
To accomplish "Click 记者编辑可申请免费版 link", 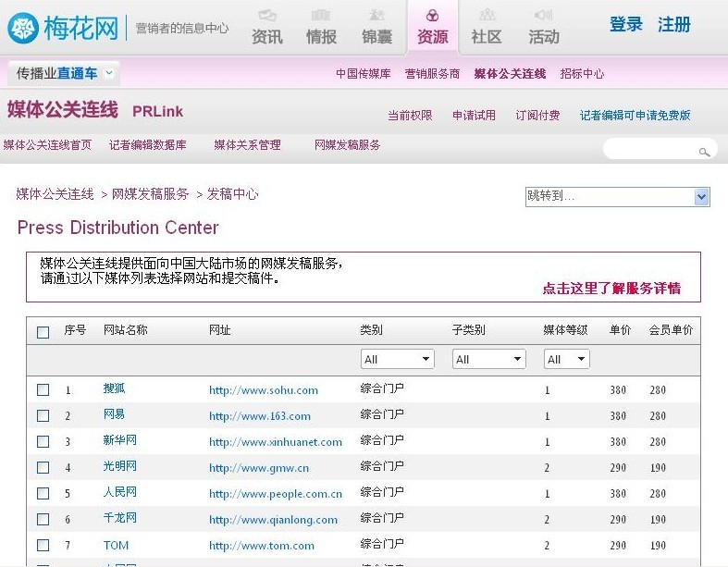I will click(x=635, y=116).
